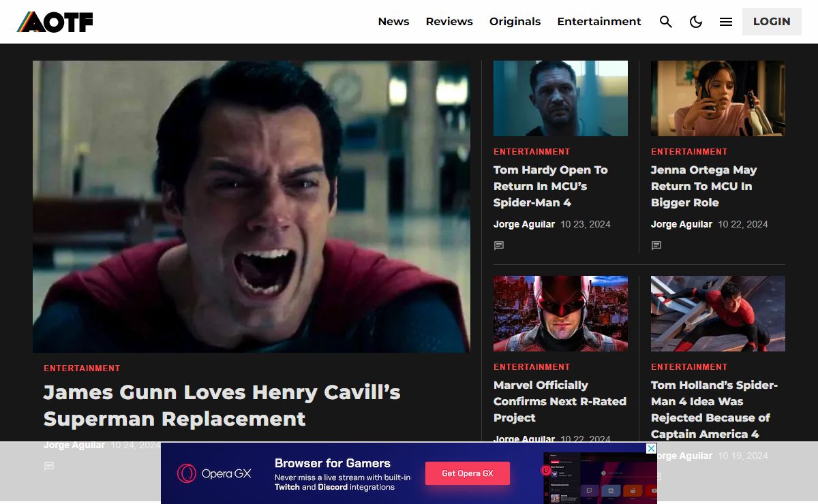The width and height of the screenshot is (818, 504).
Task: Toggle dark mode moon icon
Action: coord(696,22)
